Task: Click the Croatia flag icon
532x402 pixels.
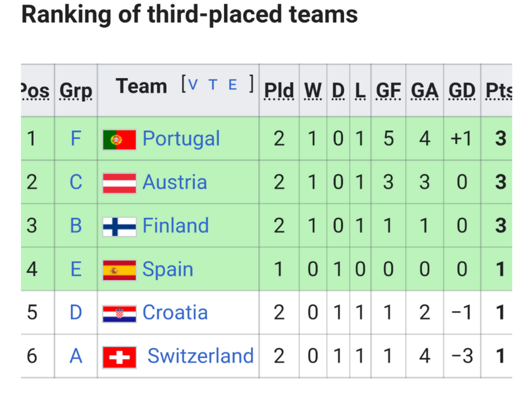Action: 119,313
